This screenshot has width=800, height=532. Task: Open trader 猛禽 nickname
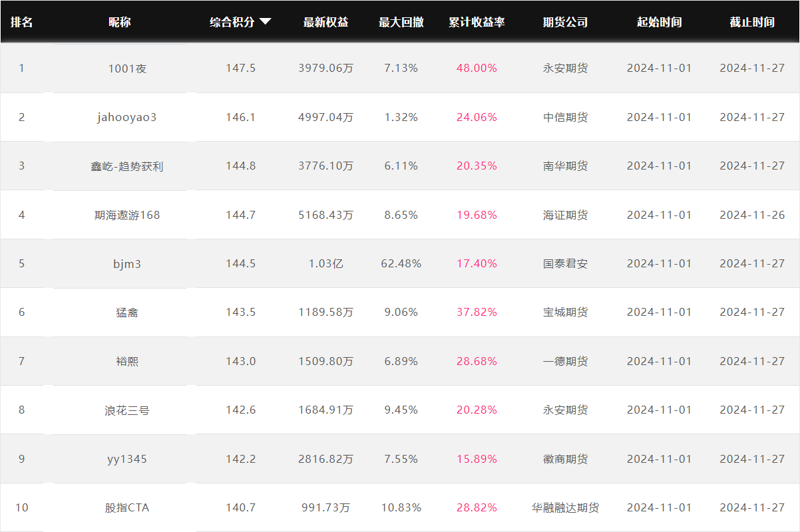tap(127, 312)
